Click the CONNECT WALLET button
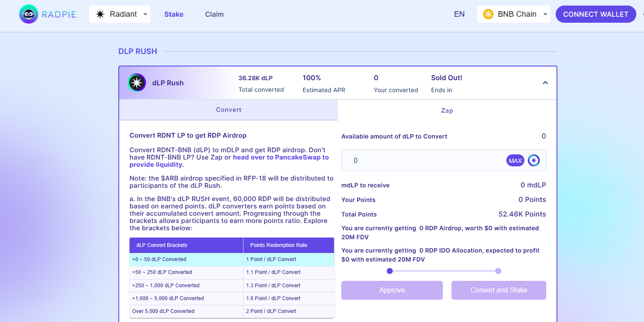 [x=596, y=14]
